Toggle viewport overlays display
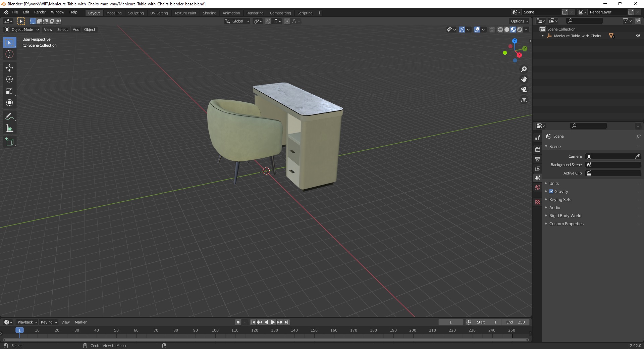 pyautogui.click(x=477, y=30)
